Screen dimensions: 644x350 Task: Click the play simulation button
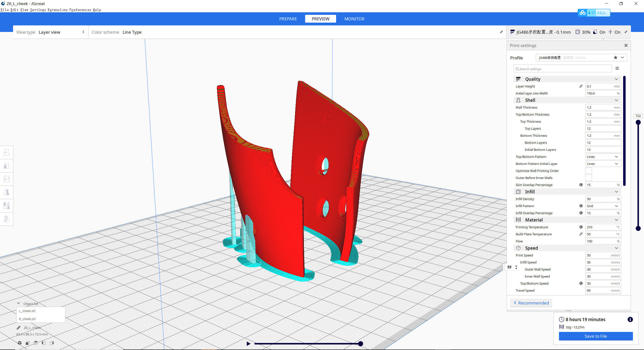coord(248,344)
